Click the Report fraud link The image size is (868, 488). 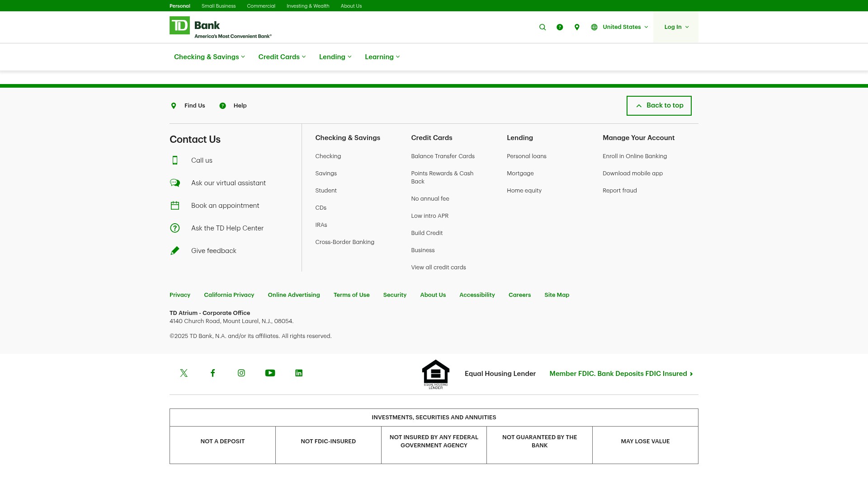[x=620, y=191]
